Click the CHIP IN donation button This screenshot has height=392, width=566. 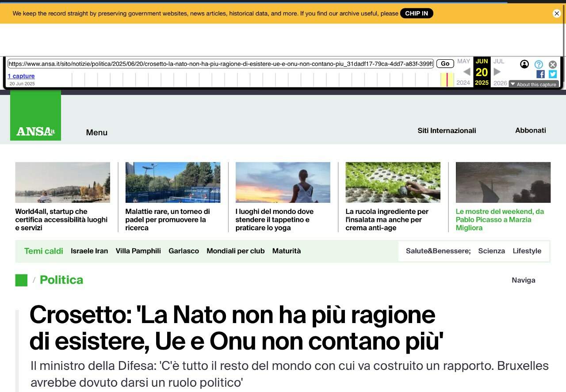[x=417, y=13]
